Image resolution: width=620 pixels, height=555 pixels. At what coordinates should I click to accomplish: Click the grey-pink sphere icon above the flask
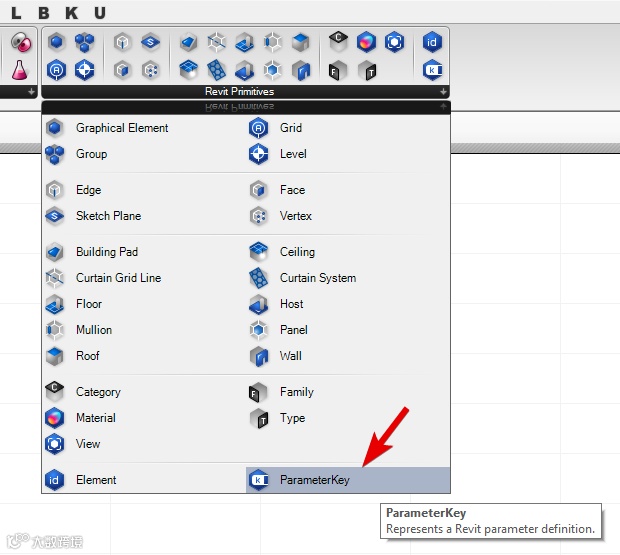(21, 42)
